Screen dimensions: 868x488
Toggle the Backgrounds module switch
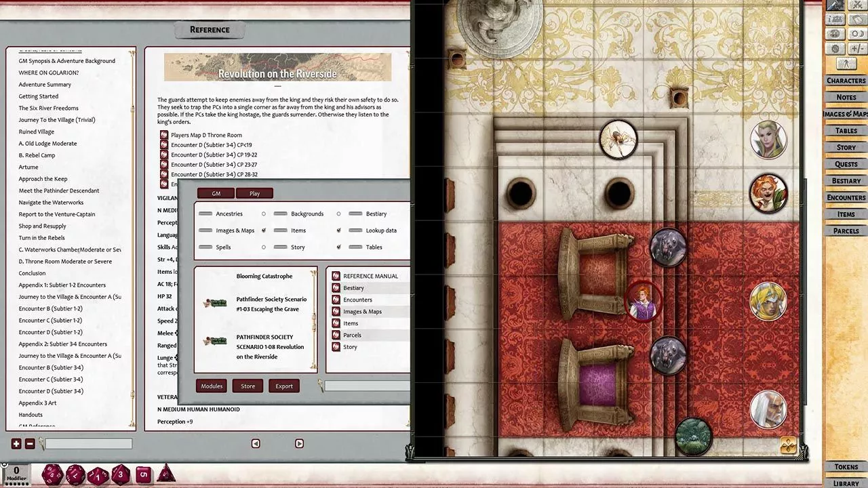(x=280, y=214)
